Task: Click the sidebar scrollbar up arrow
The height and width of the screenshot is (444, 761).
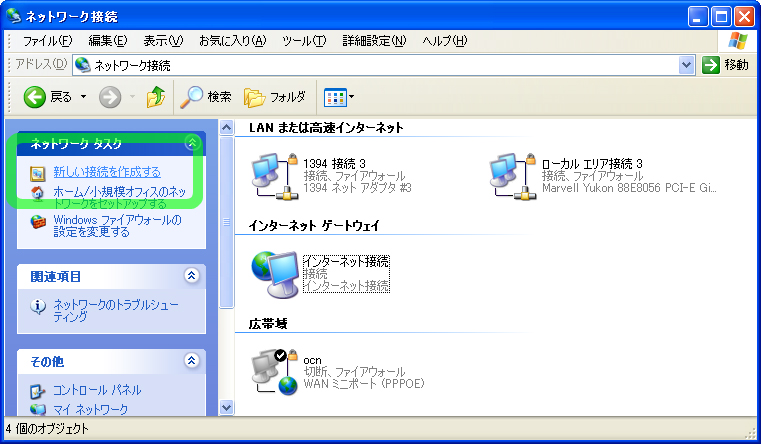Action: pyautogui.click(x=226, y=128)
